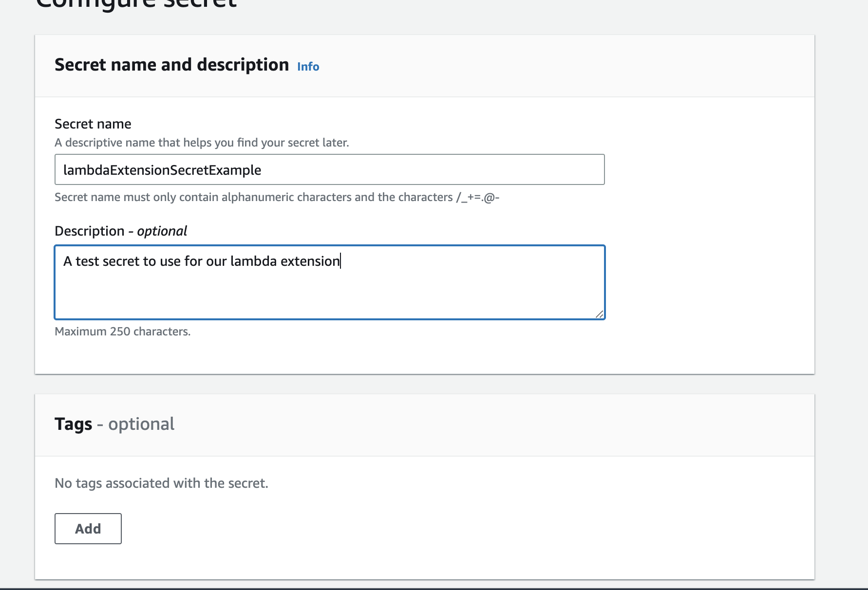Grab the description textarea resize handle

pos(599,314)
